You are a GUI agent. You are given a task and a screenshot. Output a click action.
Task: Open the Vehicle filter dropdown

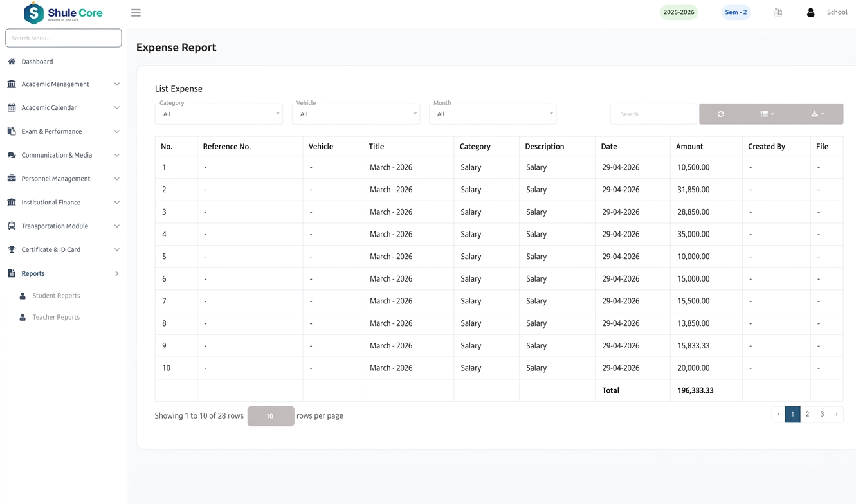(356, 114)
